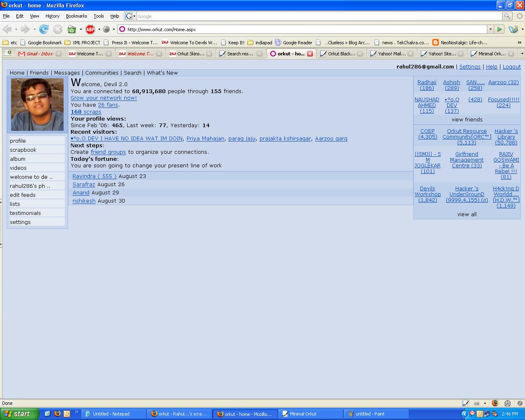
Task: Open the view friends link
Action: pyautogui.click(x=467, y=119)
